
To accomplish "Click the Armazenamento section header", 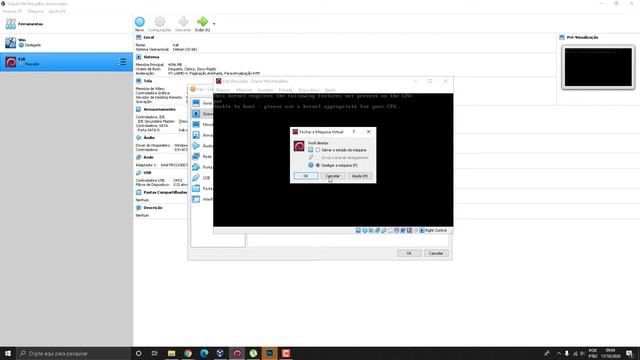I will point(160,109).
